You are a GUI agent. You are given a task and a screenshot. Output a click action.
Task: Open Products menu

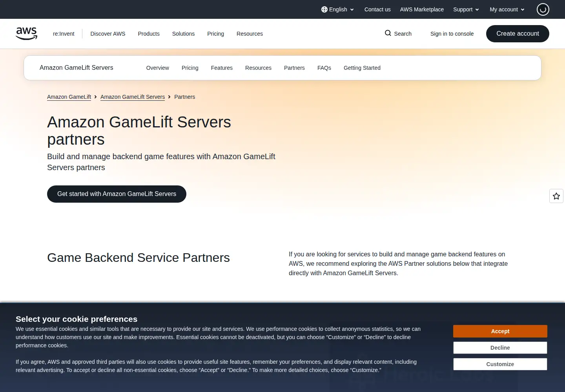(149, 34)
